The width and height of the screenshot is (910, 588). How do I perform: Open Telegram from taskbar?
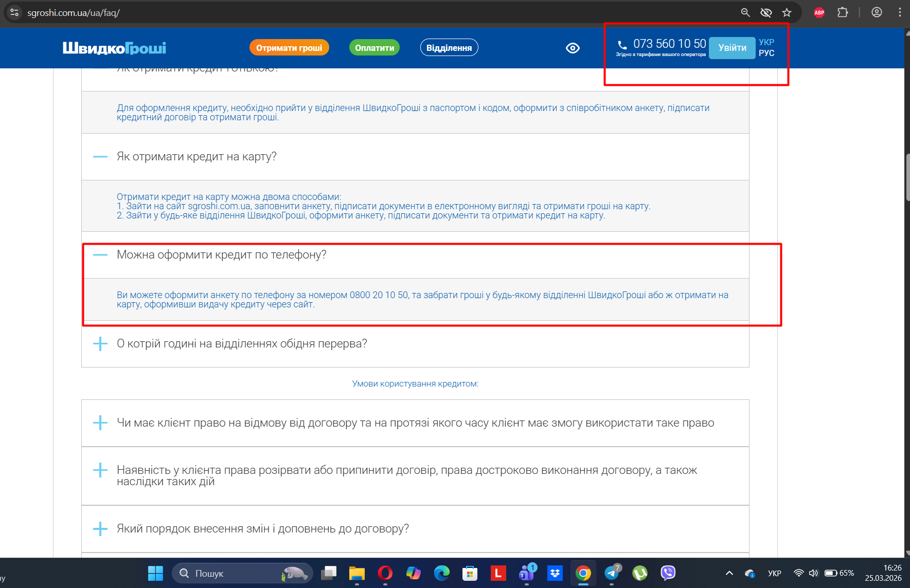coord(612,573)
